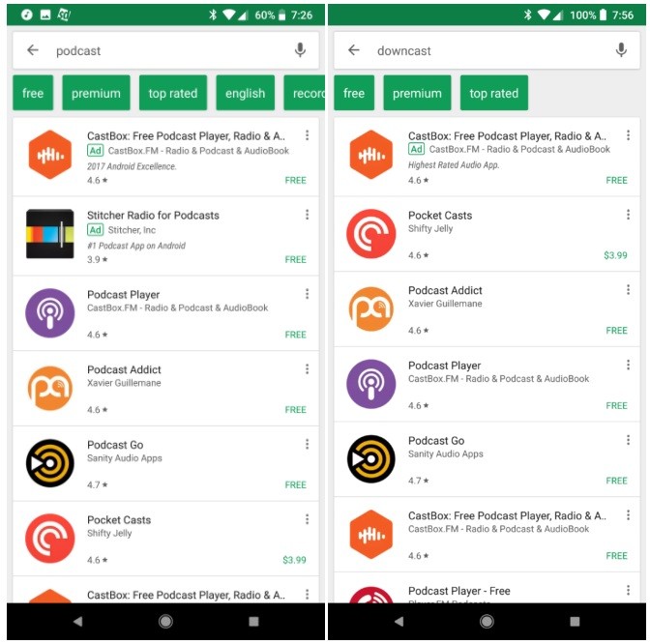Tap 'Highest Rated Audio App.' tagline
Viewport: 650px width, 644px height.
[x=454, y=165]
